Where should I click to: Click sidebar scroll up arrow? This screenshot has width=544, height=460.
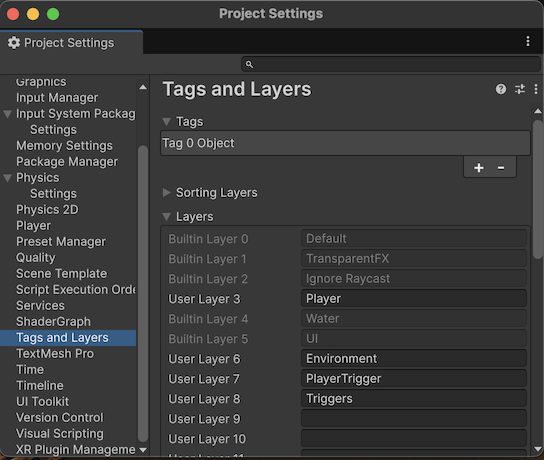coord(143,87)
